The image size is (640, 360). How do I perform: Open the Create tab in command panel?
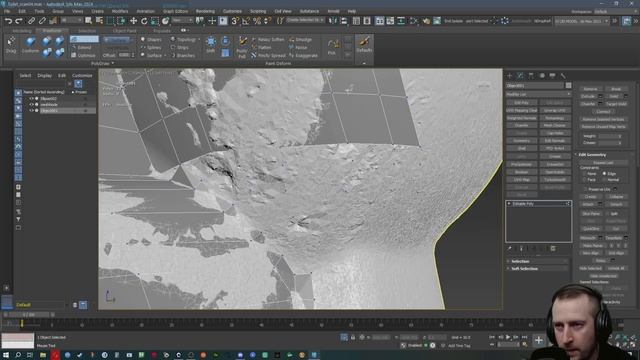pos(509,76)
